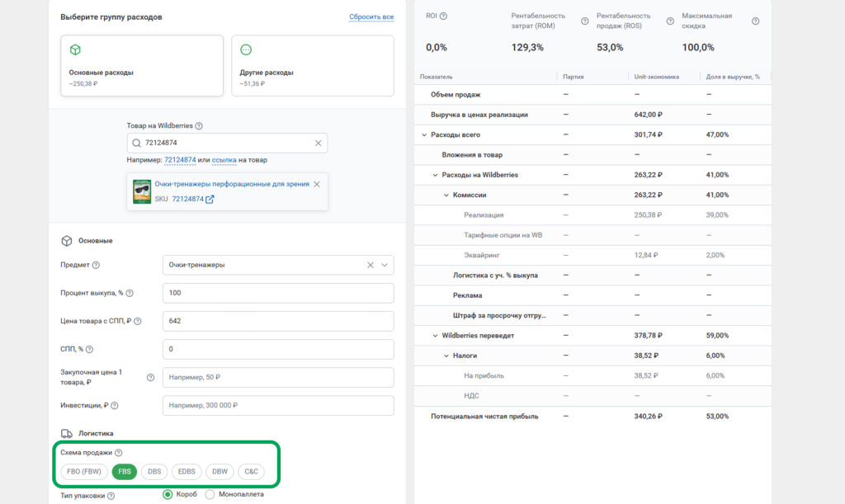Choose C&C sales scheme
The height and width of the screenshot is (504, 845).
pyautogui.click(x=251, y=472)
